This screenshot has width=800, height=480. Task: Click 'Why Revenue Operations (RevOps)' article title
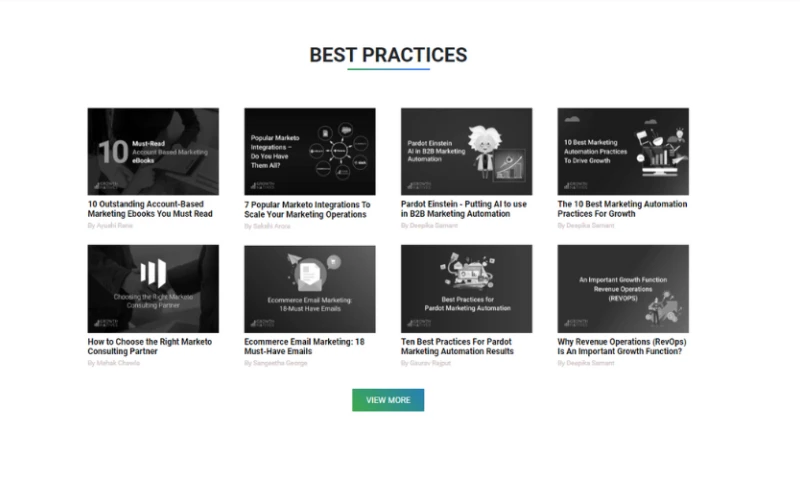[622, 346]
